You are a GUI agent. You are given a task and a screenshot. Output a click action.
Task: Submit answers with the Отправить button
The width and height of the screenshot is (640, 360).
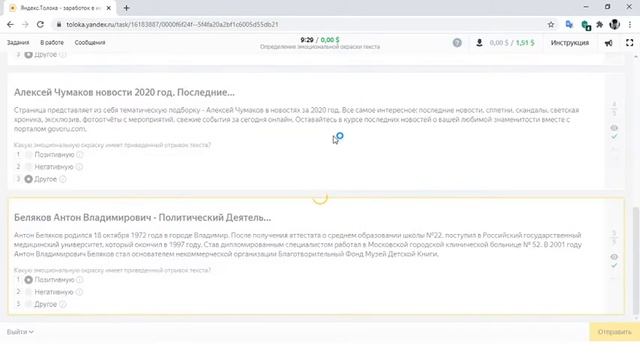614,332
